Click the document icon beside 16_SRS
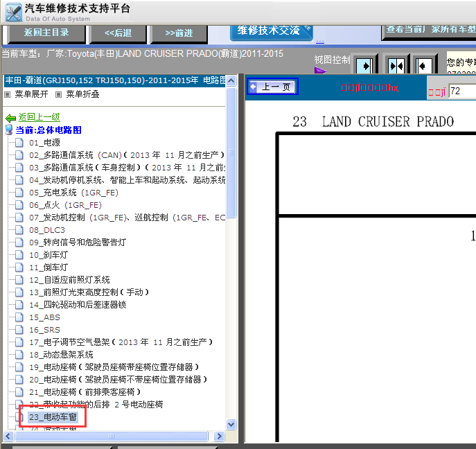 (x=19, y=330)
